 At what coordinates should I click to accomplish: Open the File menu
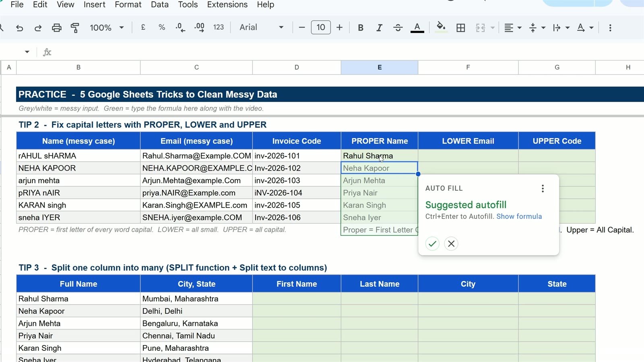tap(17, 4)
